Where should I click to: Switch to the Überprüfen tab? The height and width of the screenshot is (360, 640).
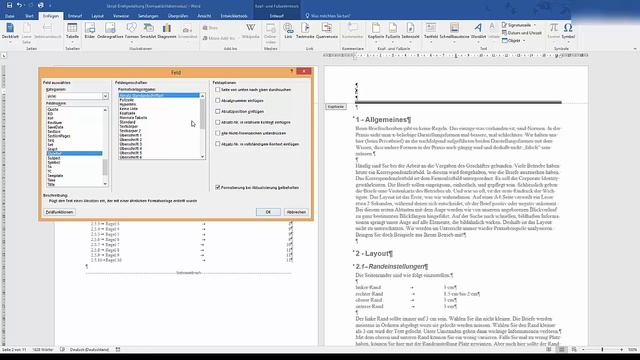tap(178, 16)
